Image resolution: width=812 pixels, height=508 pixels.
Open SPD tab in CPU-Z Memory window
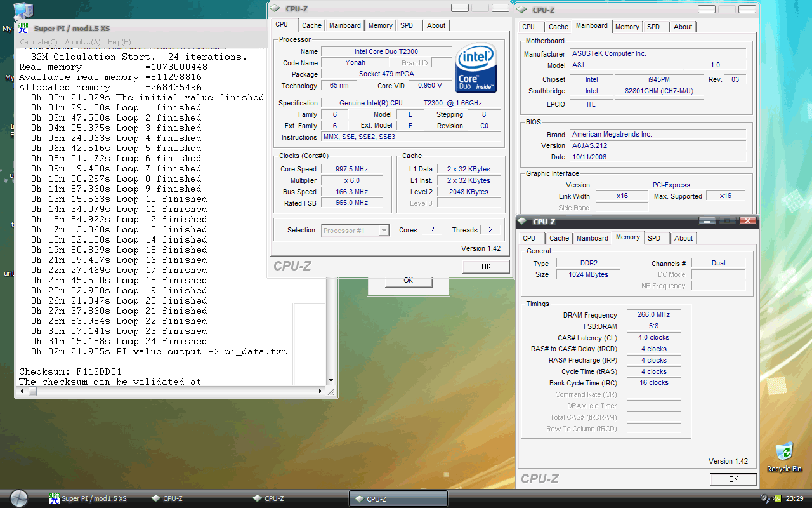(654, 238)
